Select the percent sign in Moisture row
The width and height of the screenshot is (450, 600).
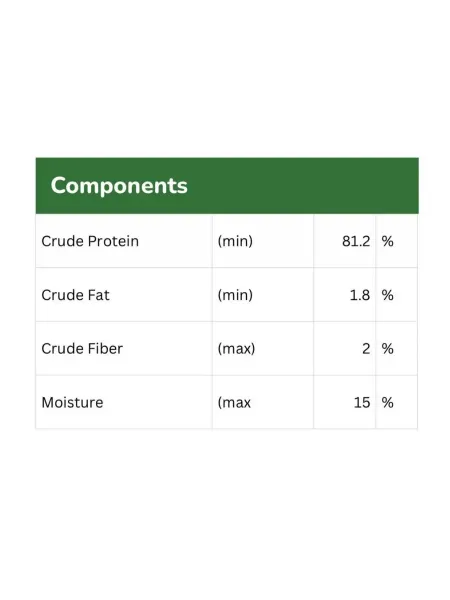pyautogui.click(x=387, y=403)
